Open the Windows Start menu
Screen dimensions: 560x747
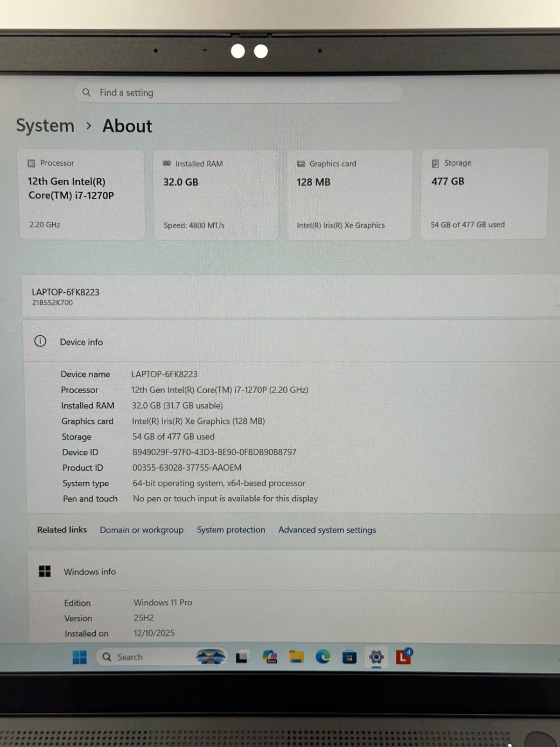click(80, 657)
